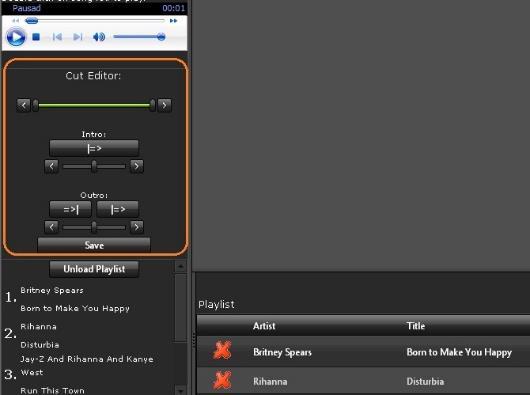The width and height of the screenshot is (530, 395).
Task: Click the numbered song list scrollbar down arrow
Action: 180,390
